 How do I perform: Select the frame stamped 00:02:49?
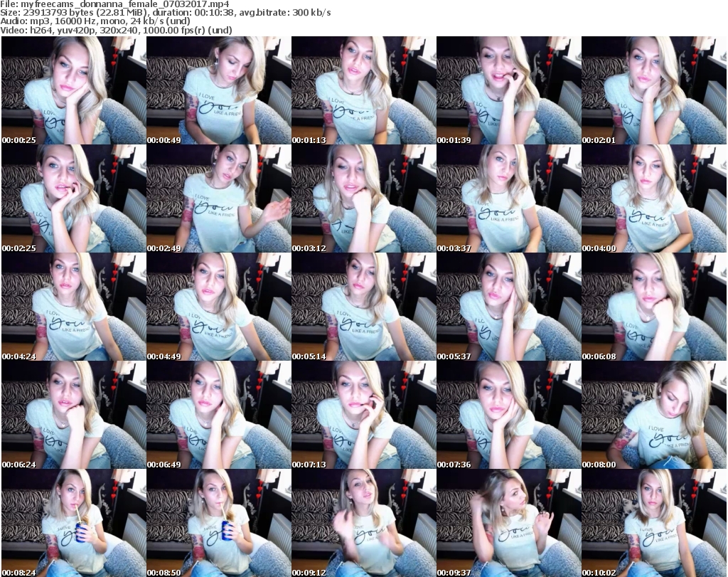point(219,198)
